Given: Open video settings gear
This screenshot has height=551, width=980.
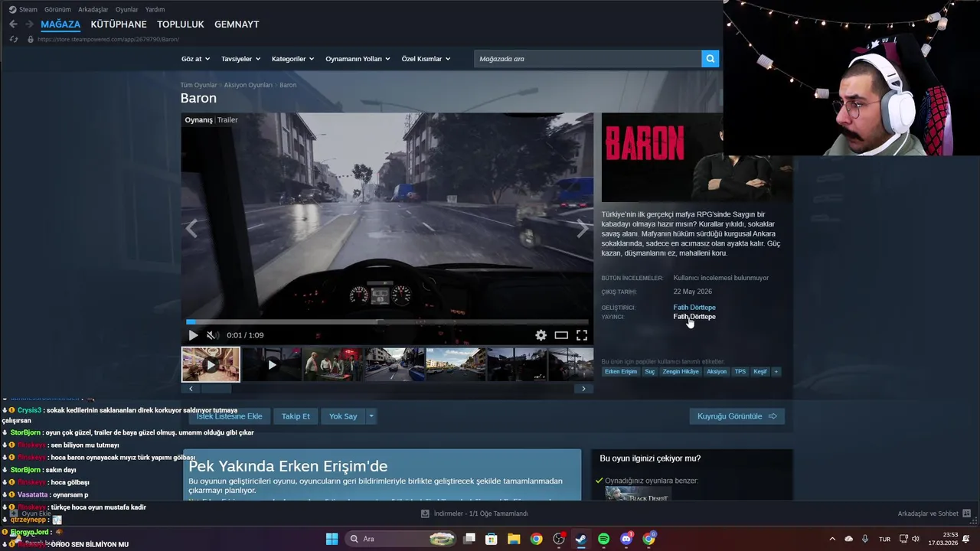Looking at the screenshot, I should (541, 335).
